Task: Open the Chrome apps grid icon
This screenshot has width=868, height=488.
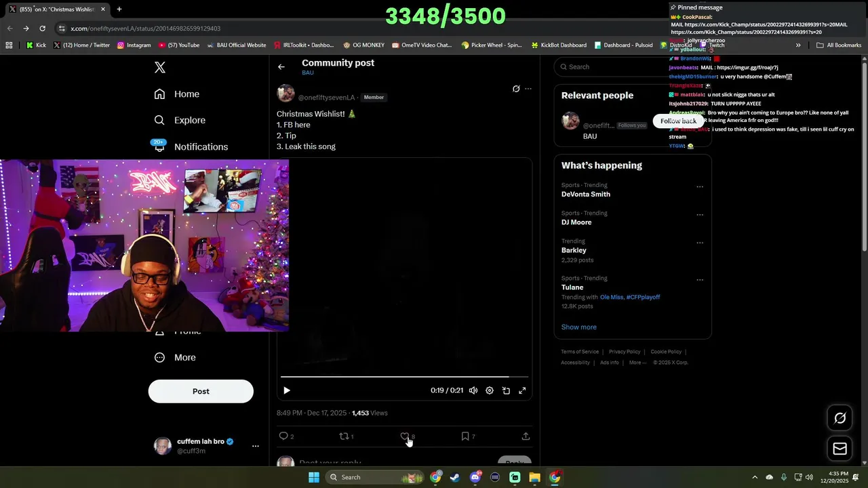Action: [x=9, y=45]
